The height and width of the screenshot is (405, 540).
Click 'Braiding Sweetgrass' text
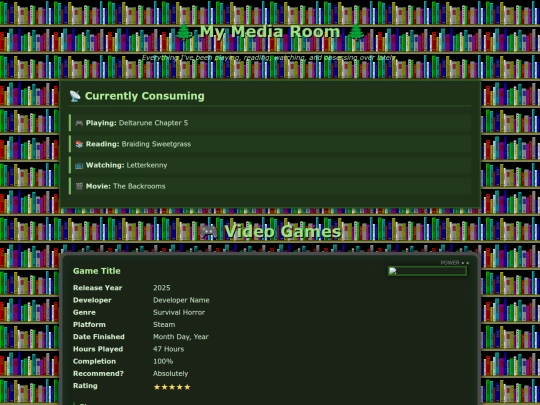[x=156, y=144]
